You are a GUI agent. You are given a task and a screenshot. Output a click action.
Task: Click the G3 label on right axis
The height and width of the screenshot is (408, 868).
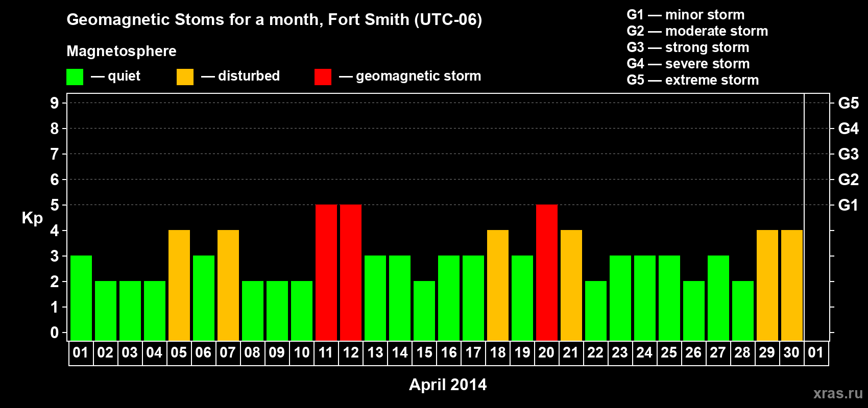coord(849,154)
